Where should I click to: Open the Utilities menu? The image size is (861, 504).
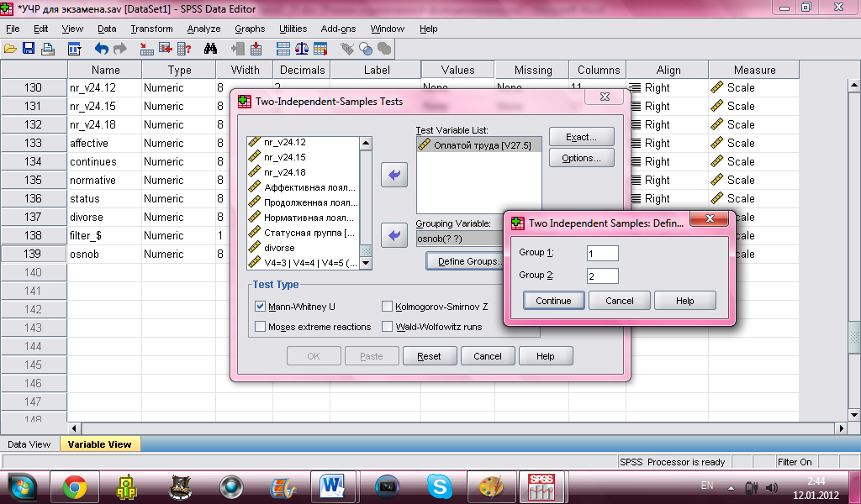pyautogui.click(x=293, y=29)
